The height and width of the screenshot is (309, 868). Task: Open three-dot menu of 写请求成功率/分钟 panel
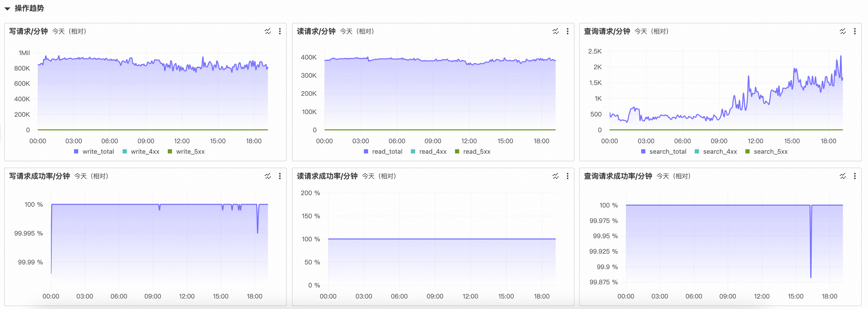pyautogui.click(x=280, y=176)
